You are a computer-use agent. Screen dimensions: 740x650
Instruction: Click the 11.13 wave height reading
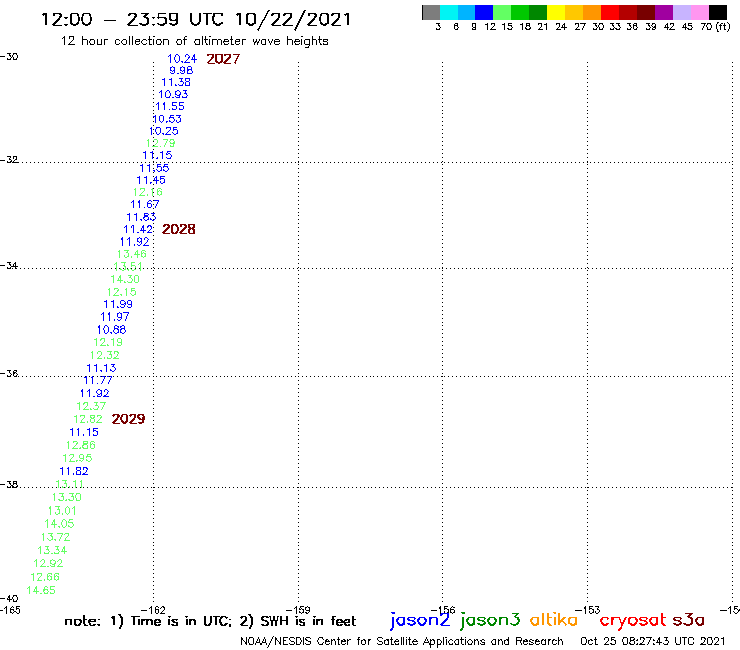[101, 368]
